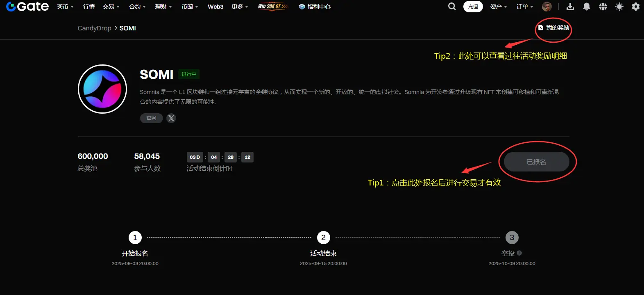The image size is (644, 295).
Task: Click step 1 开始报名 marker
Action: (135, 238)
